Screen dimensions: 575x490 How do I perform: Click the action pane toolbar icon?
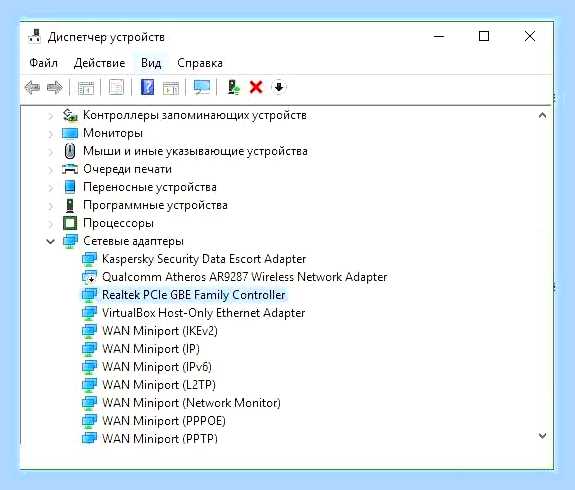tap(171, 88)
